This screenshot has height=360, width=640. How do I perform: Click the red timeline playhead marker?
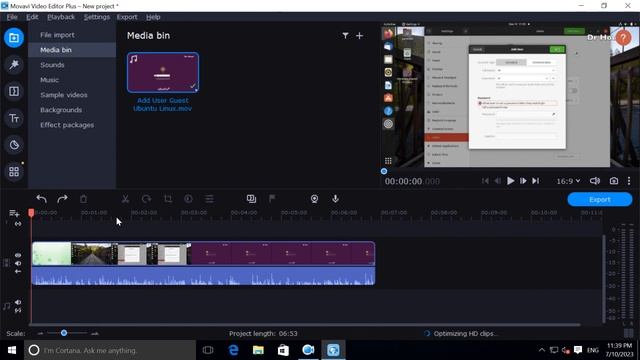(31, 213)
